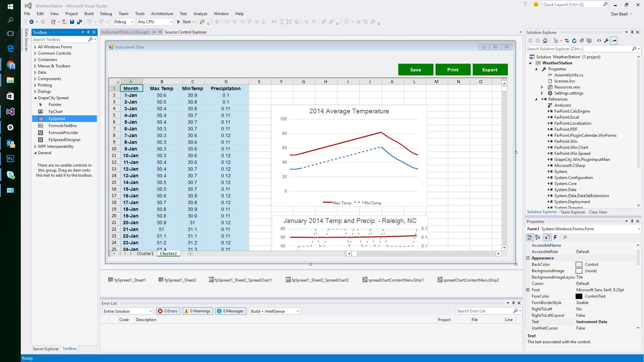Click the Print button on form
644x362 pixels.
[453, 70]
